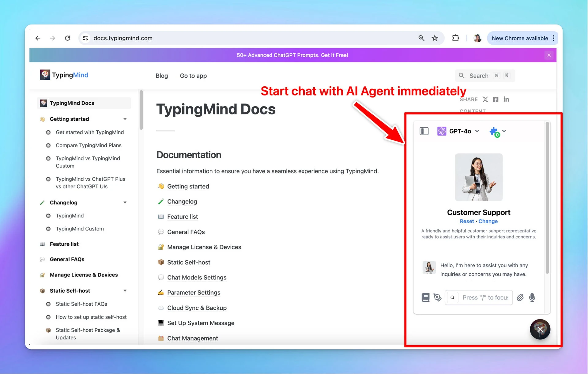The height and width of the screenshot is (374, 588).
Task: Click the chat widget vertical scrollbar
Action: pyautogui.click(x=547, y=198)
